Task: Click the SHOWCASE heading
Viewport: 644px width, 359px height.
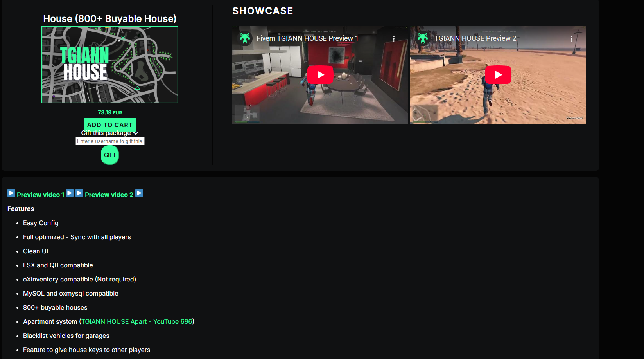Action: pyautogui.click(x=263, y=11)
